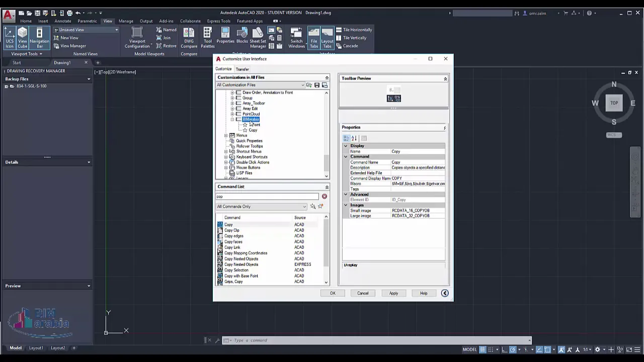Choose Tile Vertically
The height and width of the screenshot is (362, 644).
coord(351,38)
